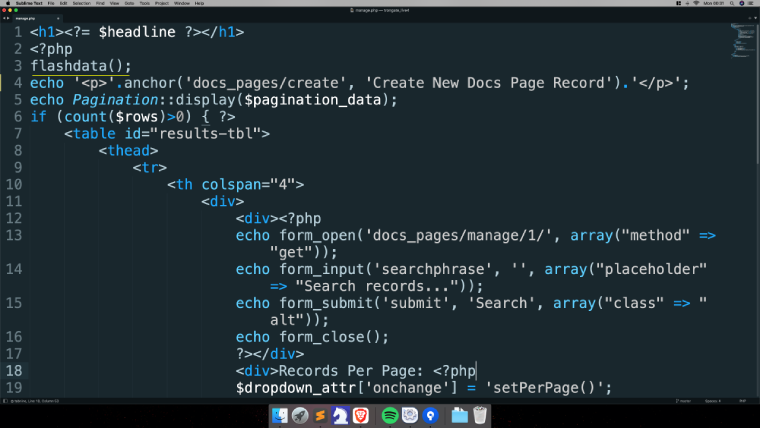Click the Wi-Fi status icon
The width and height of the screenshot is (760, 428).
pos(696,3)
